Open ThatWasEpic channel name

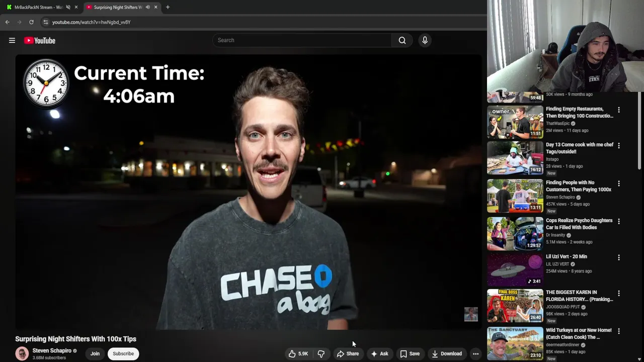(558, 123)
